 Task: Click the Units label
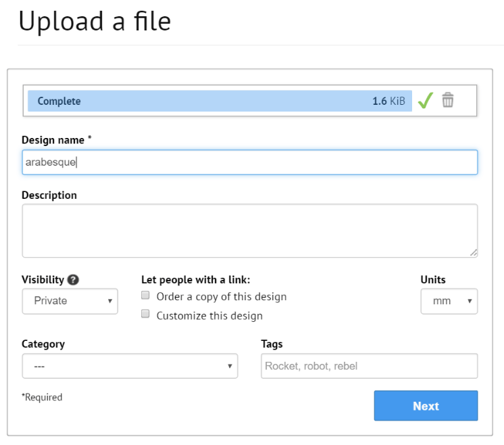click(433, 279)
